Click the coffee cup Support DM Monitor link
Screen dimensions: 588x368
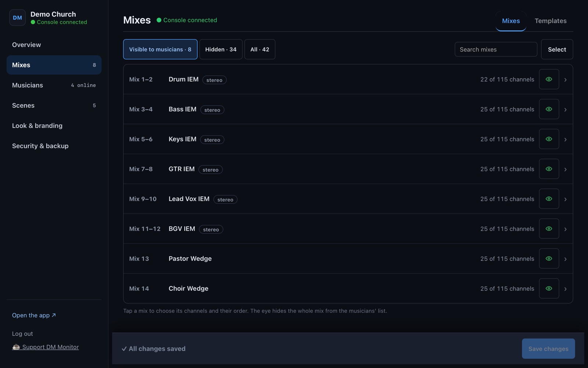[x=46, y=347]
